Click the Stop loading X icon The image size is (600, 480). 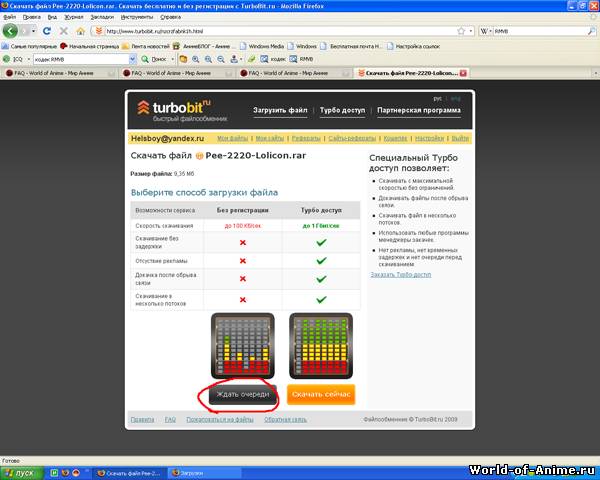(x=64, y=31)
